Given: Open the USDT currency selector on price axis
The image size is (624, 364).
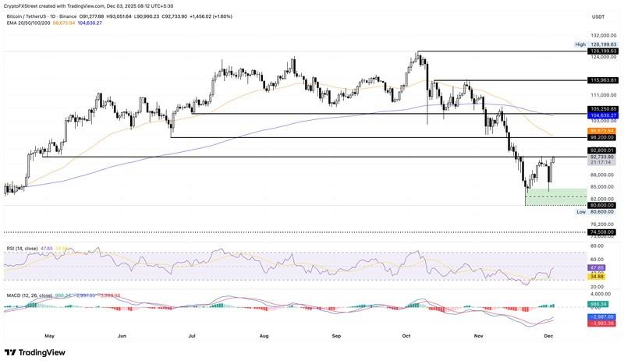Looking at the screenshot, I should tap(598, 15).
